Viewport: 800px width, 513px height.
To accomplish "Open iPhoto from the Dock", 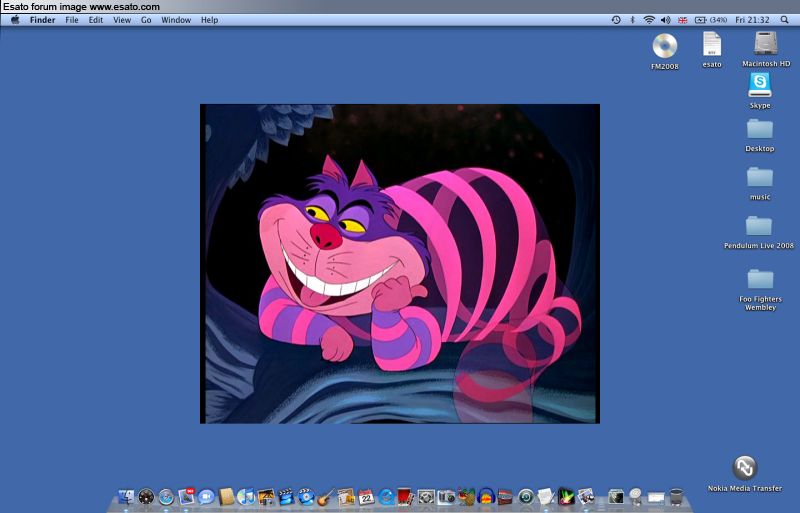I will [x=266, y=497].
